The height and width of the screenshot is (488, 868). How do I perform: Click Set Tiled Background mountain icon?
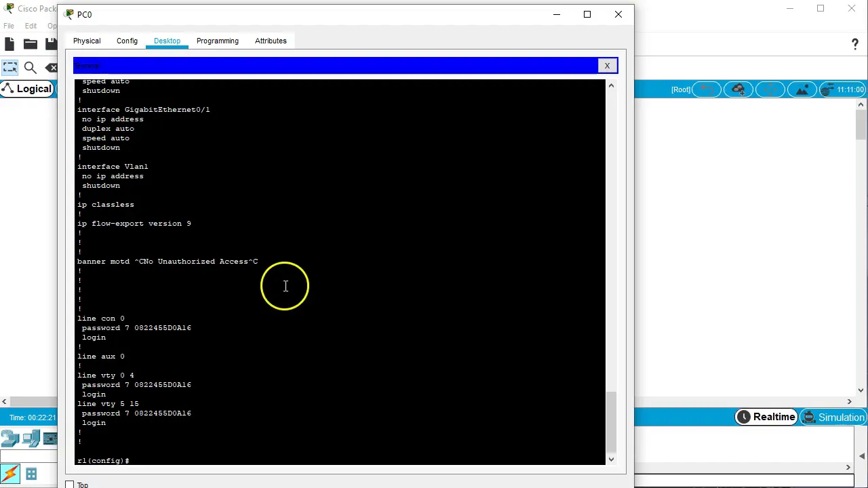click(x=802, y=89)
